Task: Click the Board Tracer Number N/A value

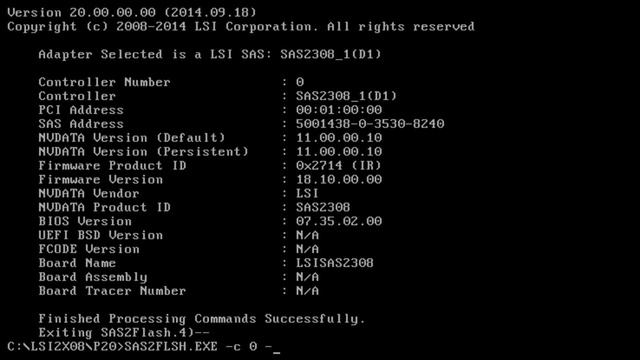Action: click(307, 291)
